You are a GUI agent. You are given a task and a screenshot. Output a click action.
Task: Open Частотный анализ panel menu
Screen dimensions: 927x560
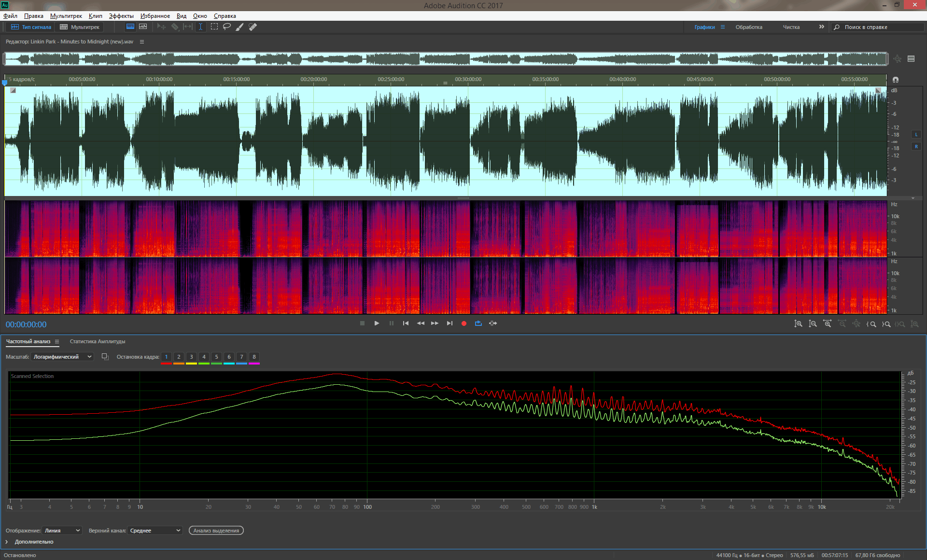click(x=57, y=341)
